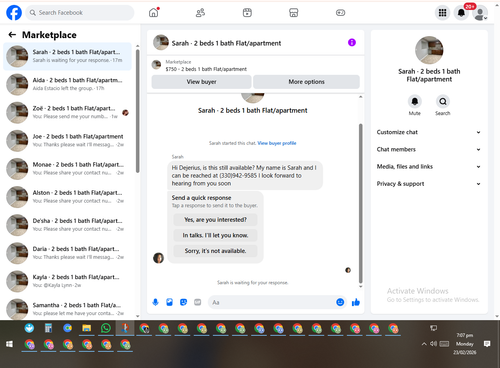Record a voice clip with the microphone icon

click(x=155, y=302)
